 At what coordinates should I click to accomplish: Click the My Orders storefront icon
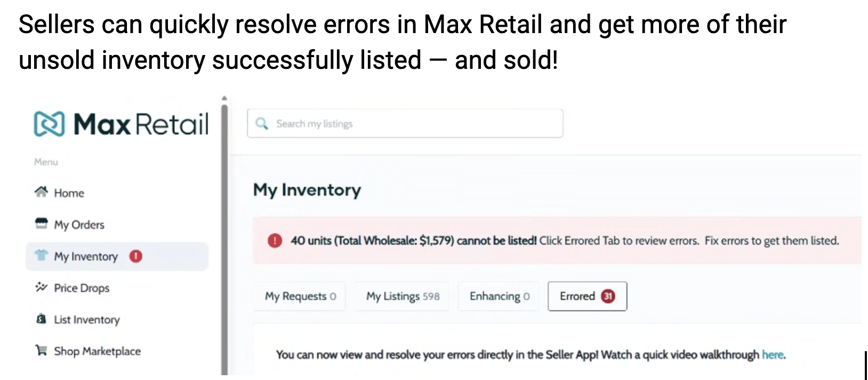point(41,224)
